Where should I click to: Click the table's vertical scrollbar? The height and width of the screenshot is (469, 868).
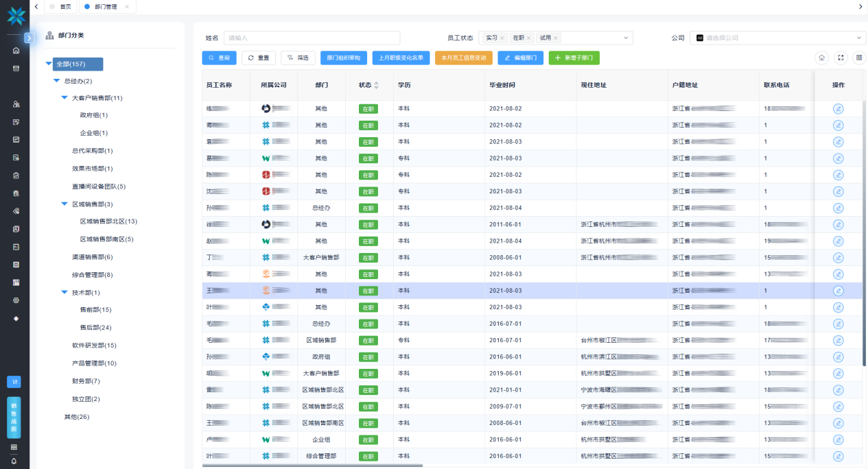click(865, 233)
